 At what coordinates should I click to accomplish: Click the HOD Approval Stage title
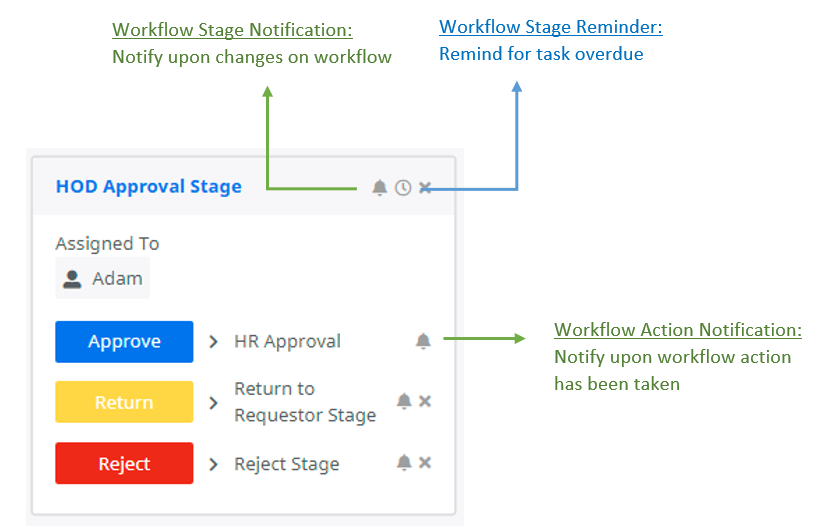(148, 186)
